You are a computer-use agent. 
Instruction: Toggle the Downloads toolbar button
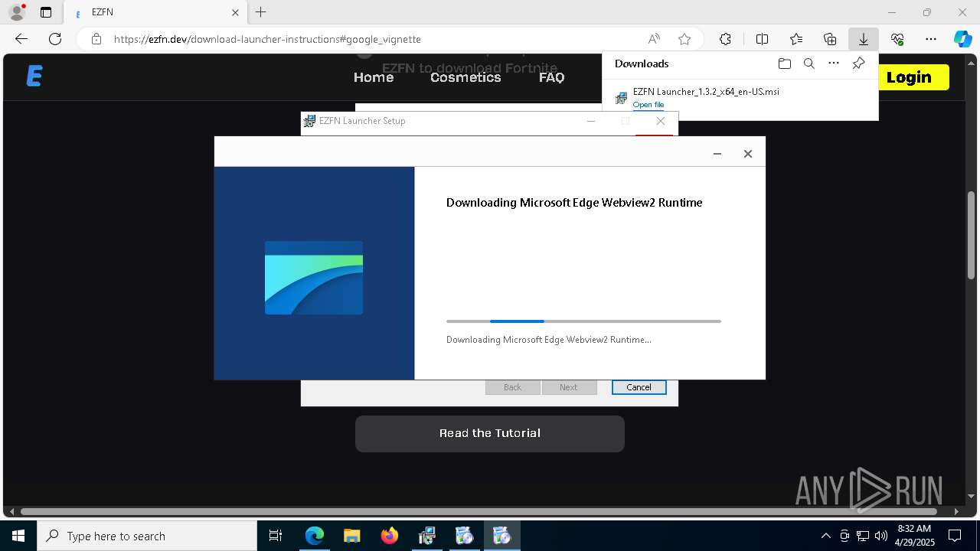click(863, 39)
